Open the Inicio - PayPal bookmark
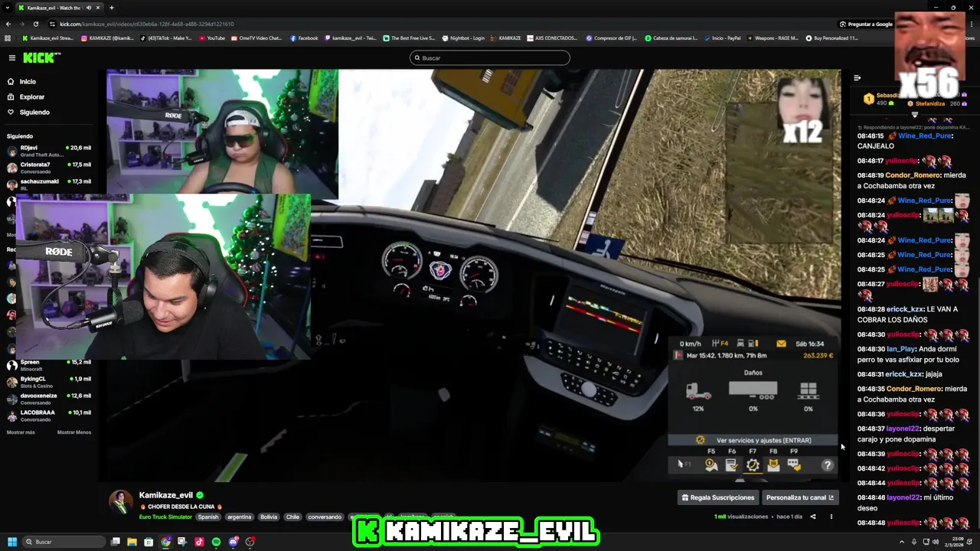The height and width of the screenshot is (551, 980). point(722,37)
